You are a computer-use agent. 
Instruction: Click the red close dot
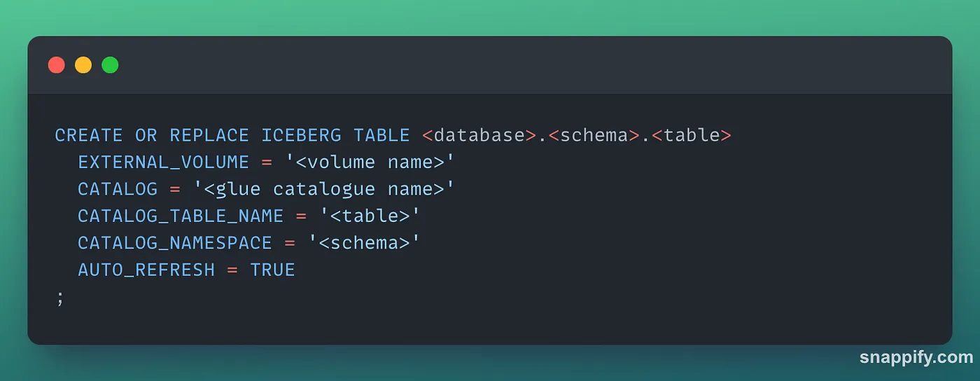[x=56, y=65]
